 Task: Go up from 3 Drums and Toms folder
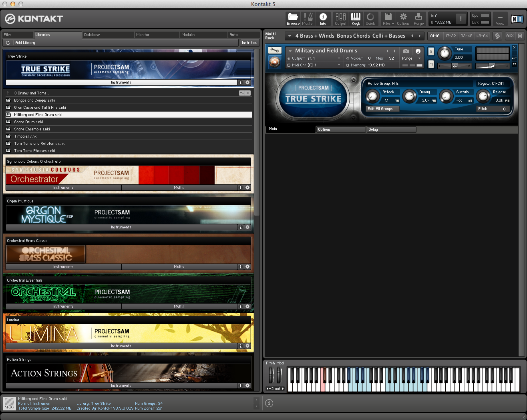tap(8, 93)
